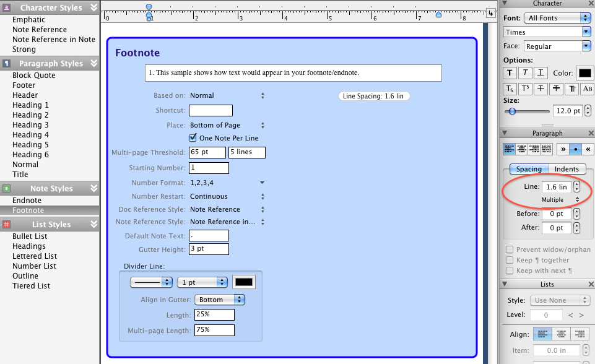The width and height of the screenshot is (595, 364).
Task: Click the Line Spacing: 1.6 lin pill
Action: [x=374, y=96]
